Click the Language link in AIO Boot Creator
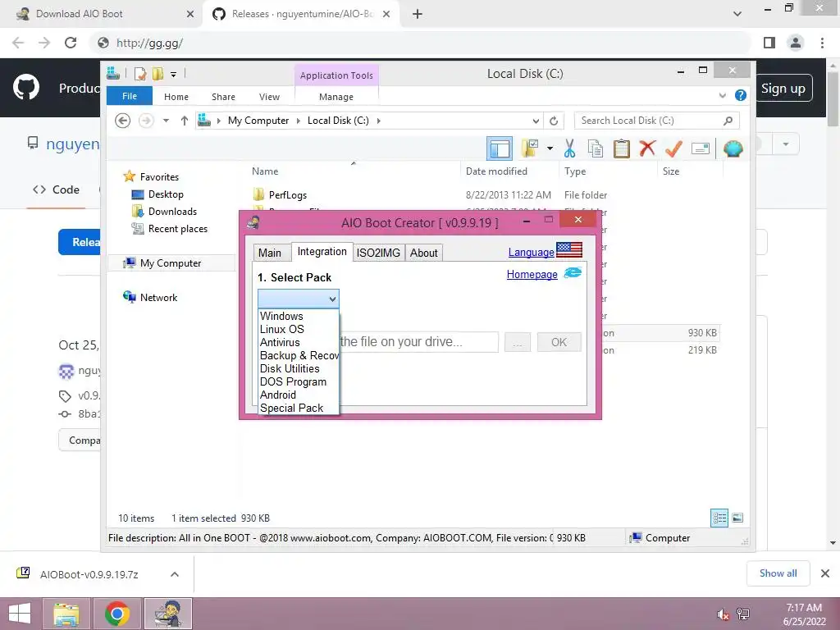Viewport: 840px width, 630px height. (x=531, y=253)
